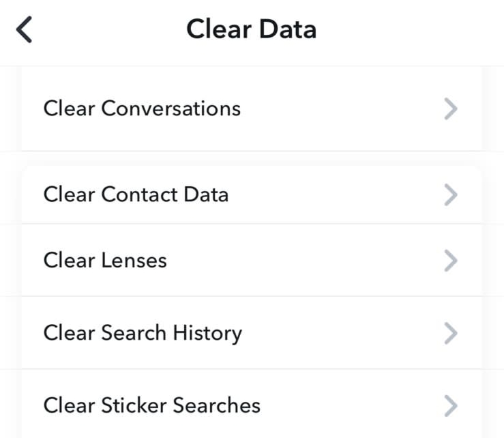Click the word History in the search row

207,334
